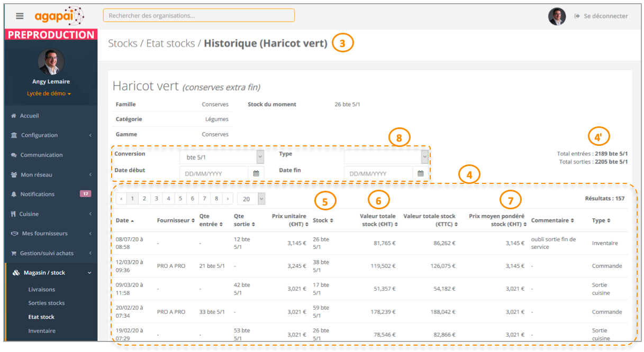Click the search organisations field
Image resolution: width=644 pixels, height=352 pixels.
pos(198,15)
